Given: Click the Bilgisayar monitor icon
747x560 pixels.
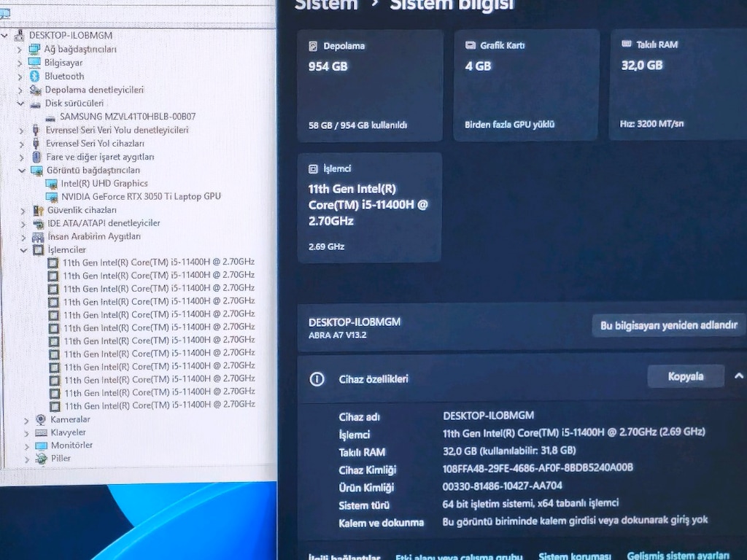Looking at the screenshot, I should (34, 63).
